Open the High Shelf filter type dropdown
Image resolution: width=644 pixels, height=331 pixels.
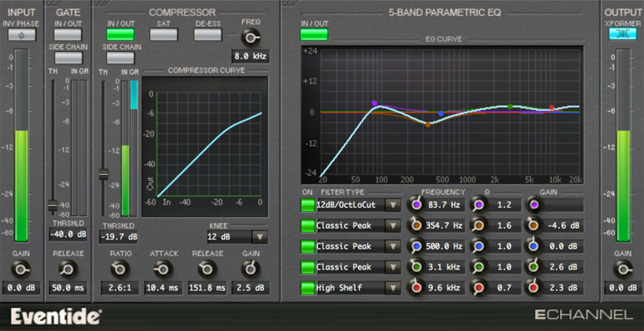[393, 288]
